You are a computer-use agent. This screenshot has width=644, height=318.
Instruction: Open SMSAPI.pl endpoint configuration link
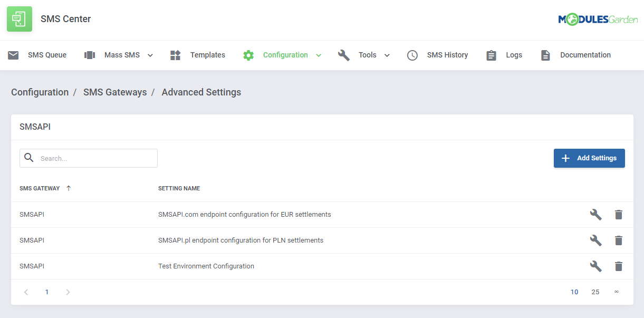[241, 240]
